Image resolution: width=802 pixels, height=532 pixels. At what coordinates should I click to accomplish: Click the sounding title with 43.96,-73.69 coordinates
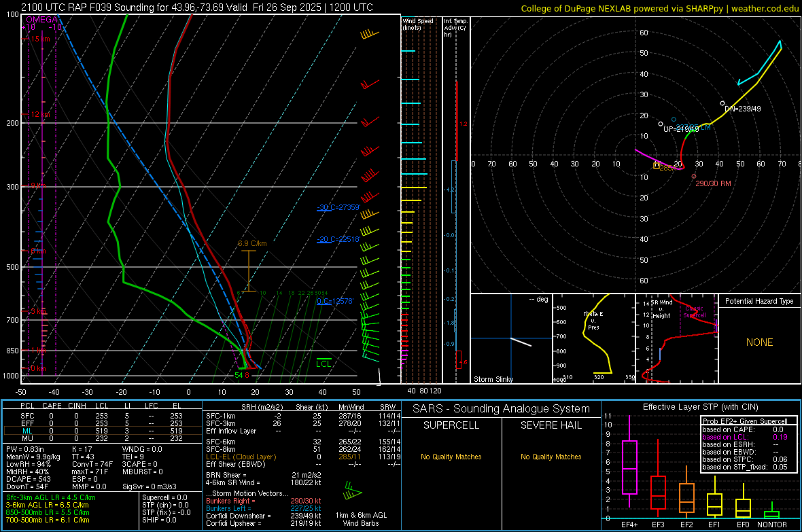(x=197, y=7)
